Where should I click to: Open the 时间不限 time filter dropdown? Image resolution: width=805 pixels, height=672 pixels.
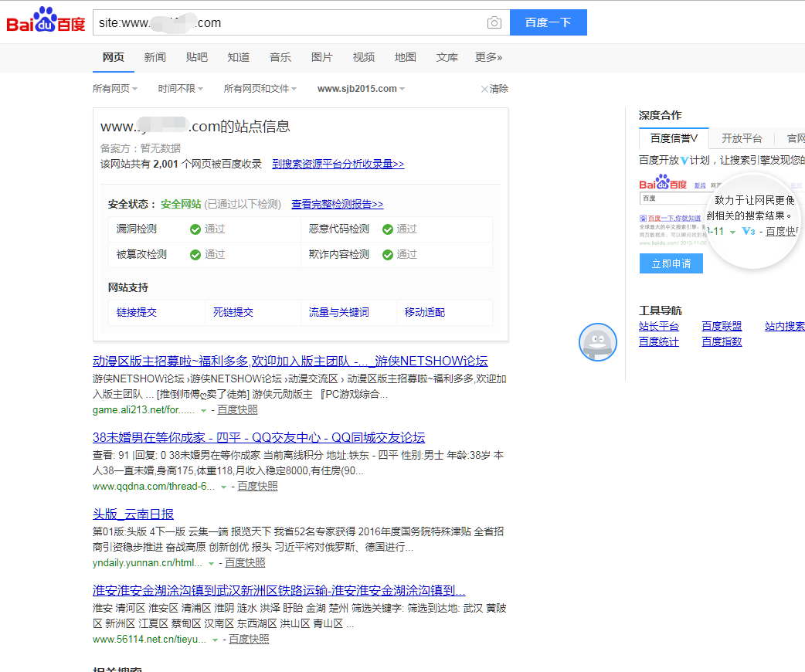[181, 89]
